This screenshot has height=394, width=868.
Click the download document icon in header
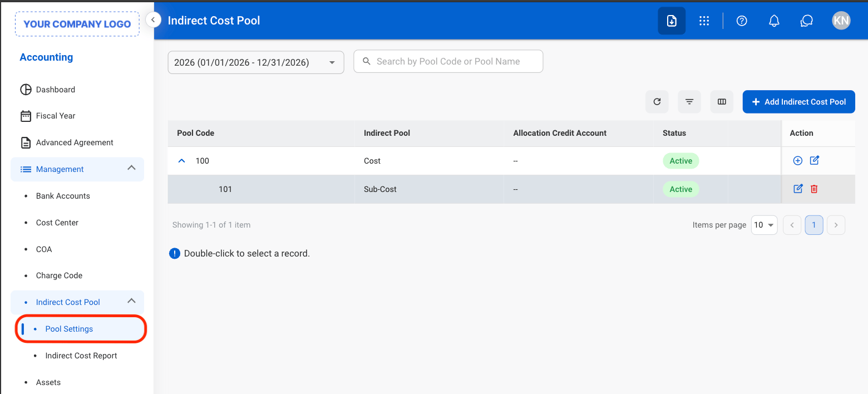click(672, 21)
